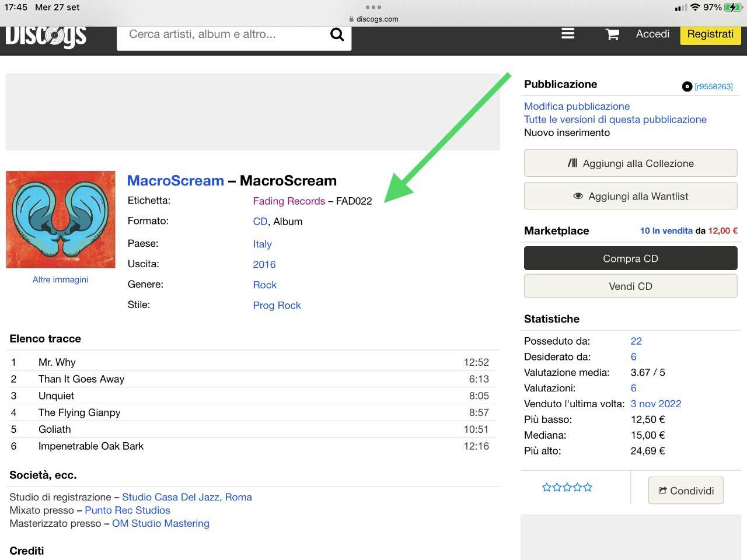Open the hamburger menu icon
747x560 pixels.
click(568, 34)
